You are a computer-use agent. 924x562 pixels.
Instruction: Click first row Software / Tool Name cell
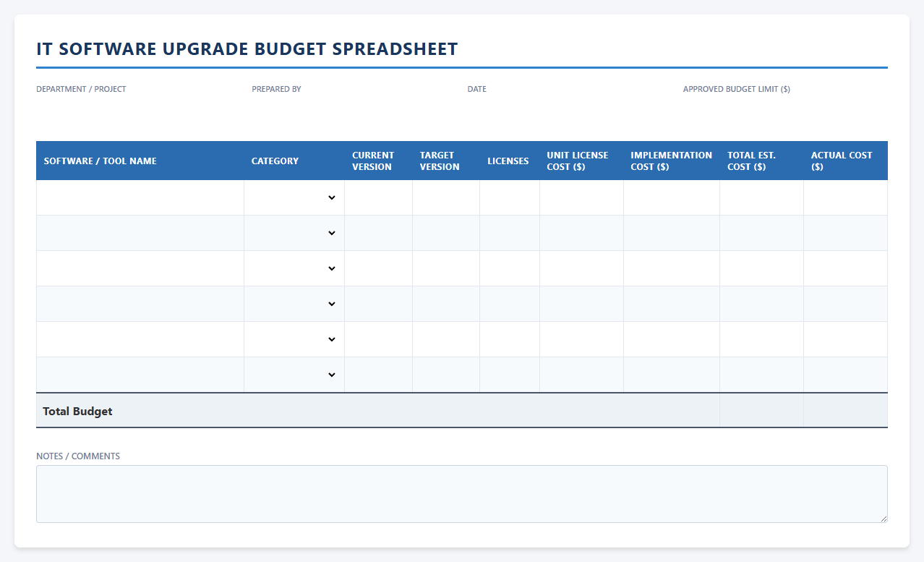point(140,197)
